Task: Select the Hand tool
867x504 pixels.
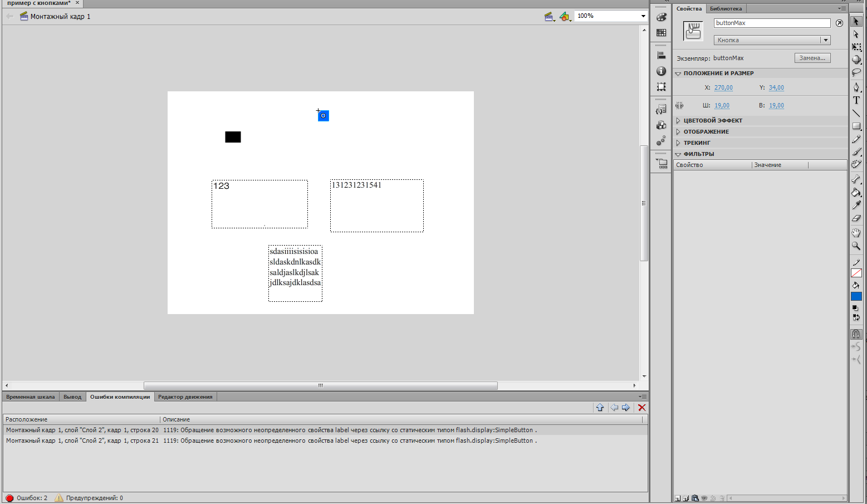Action: coord(856,233)
